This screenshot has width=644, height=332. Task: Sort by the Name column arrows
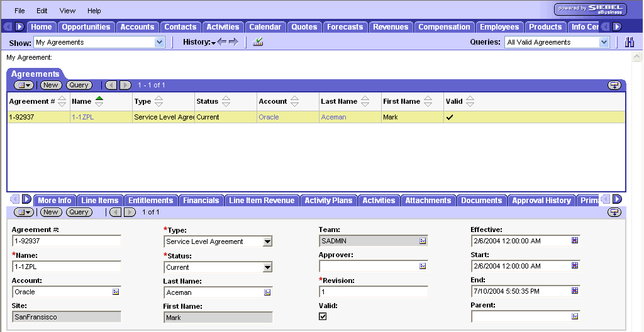99,101
